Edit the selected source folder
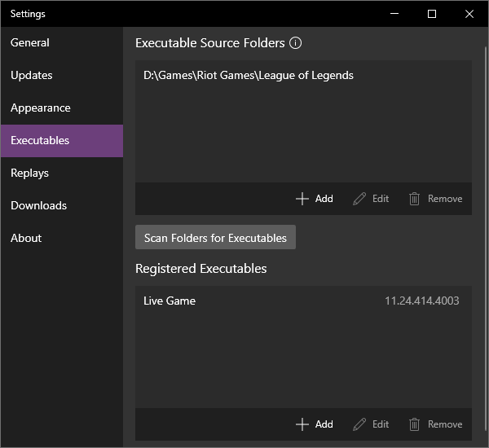 [371, 199]
